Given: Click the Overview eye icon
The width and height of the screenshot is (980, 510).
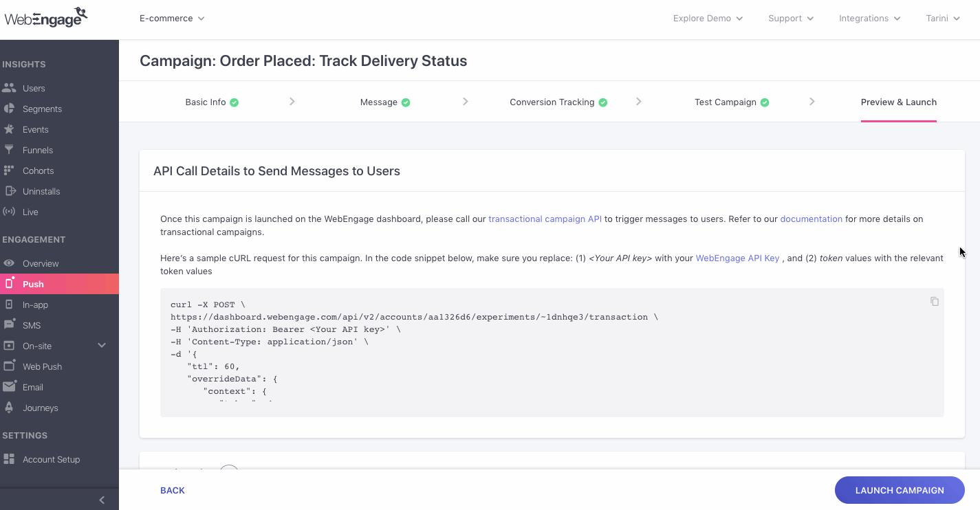Looking at the screenshot, I should tap(9, 263).
